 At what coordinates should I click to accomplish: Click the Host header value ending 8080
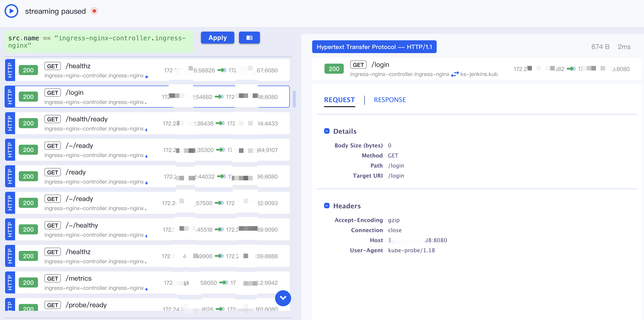click(417, 240)
